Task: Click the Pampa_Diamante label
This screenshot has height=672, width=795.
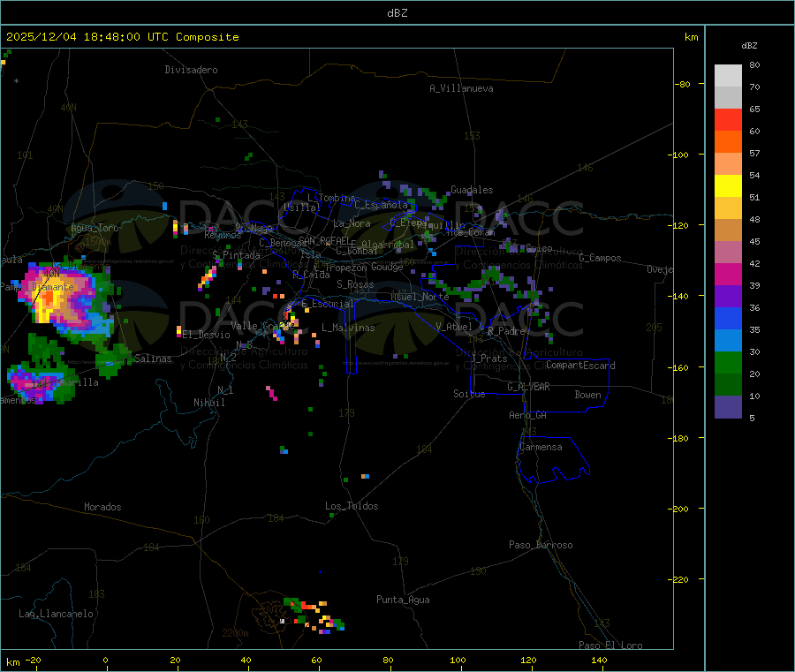Action: 37,287
